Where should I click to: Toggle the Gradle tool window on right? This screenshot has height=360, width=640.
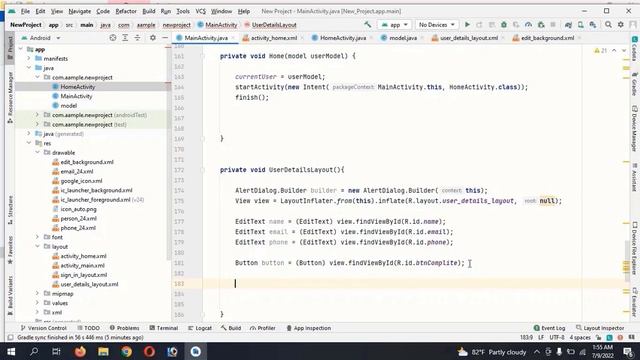point(635,84)
